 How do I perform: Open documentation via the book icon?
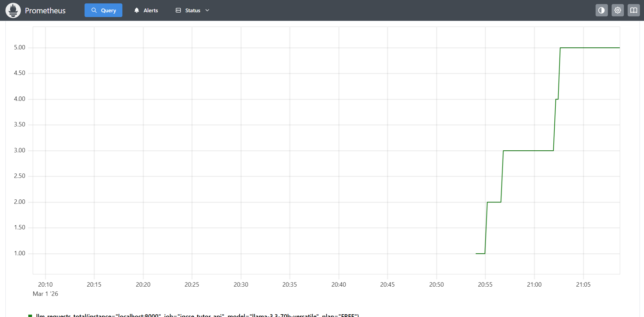(x=633, y=10)
